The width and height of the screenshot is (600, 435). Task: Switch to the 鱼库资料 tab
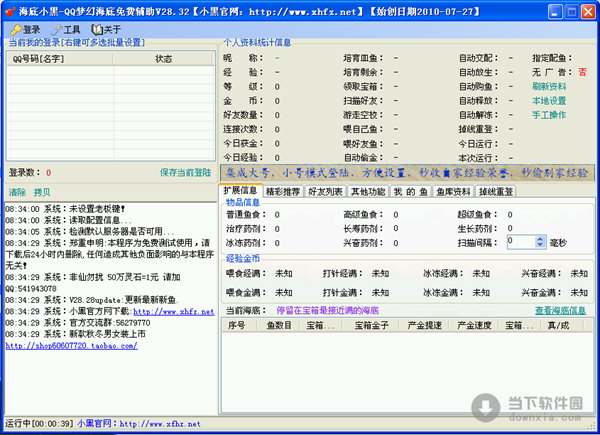coord(453,191)
